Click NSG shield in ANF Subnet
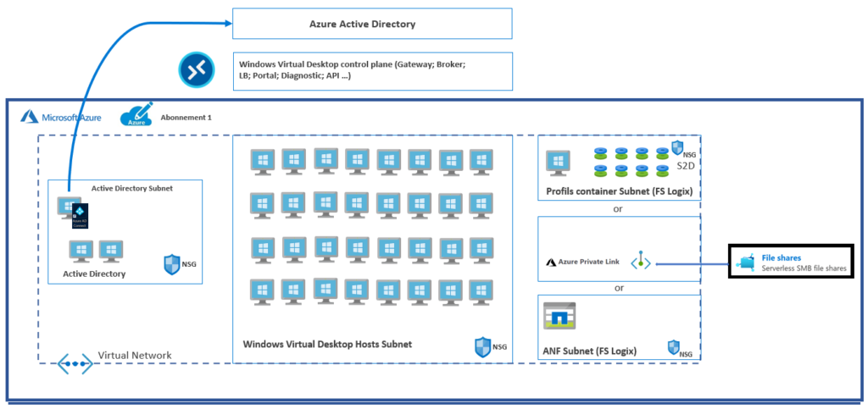Viewport: 868px width, 409px height. [674, 348]
